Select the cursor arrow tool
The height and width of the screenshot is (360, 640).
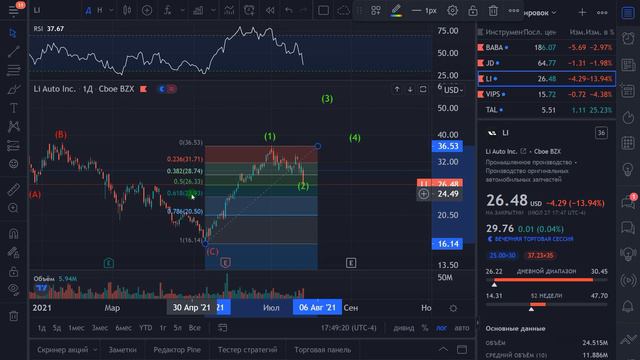tap(13, 33)
